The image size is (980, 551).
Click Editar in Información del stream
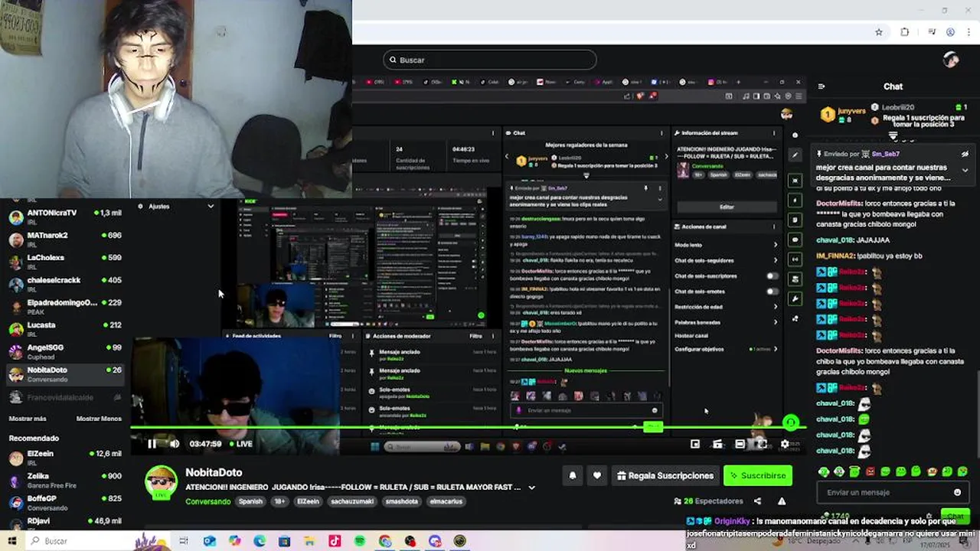tap(727, 207)
